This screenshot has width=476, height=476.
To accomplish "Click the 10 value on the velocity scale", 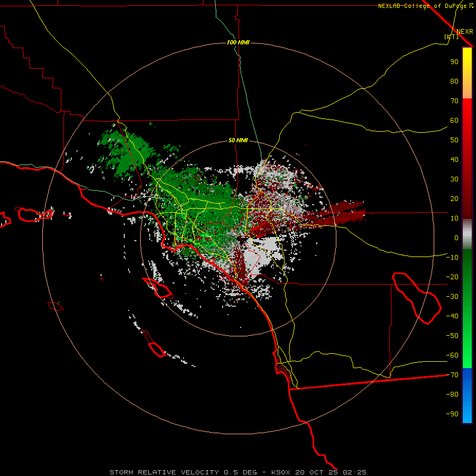I will 454,218.
